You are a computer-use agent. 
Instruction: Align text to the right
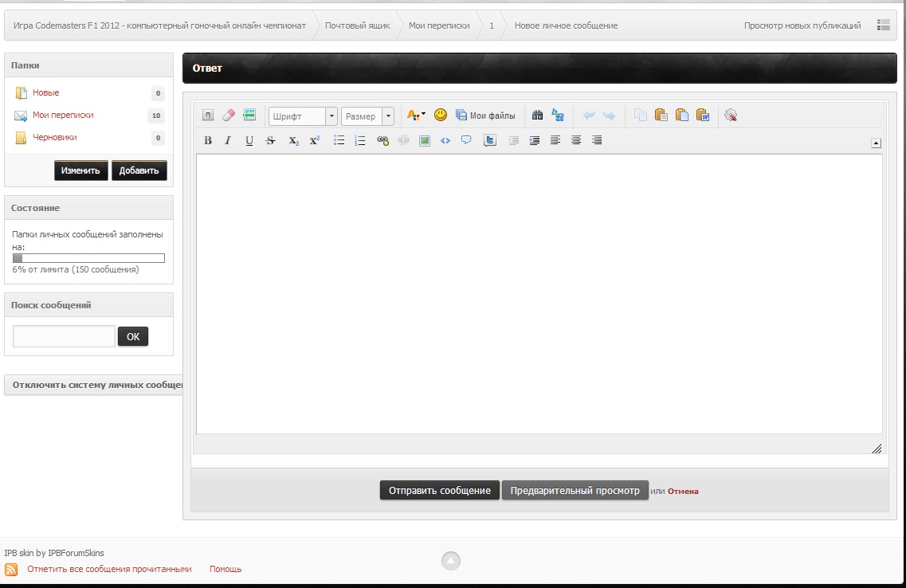[x=597, y=140]
